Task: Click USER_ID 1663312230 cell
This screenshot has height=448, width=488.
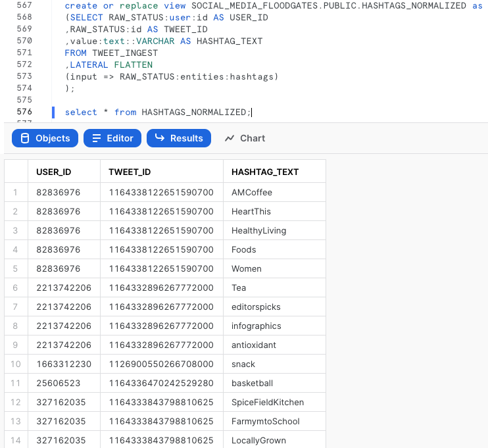Action: (x=64, y=364)
